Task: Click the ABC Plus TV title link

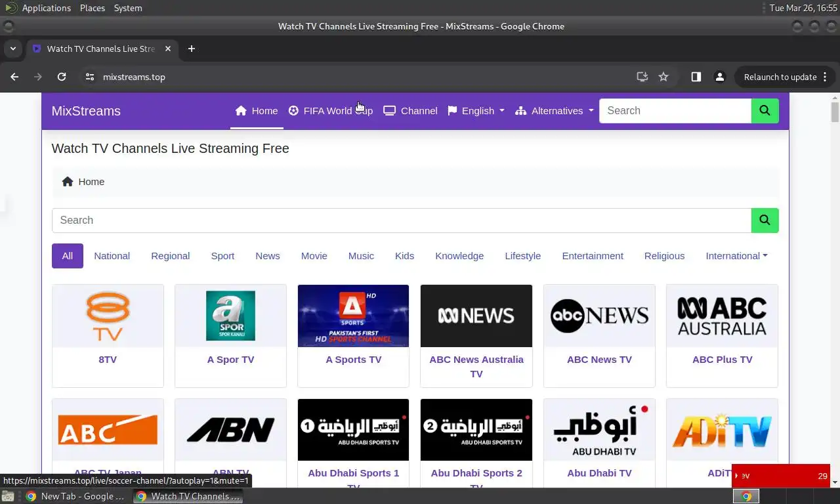Action: 722,360
